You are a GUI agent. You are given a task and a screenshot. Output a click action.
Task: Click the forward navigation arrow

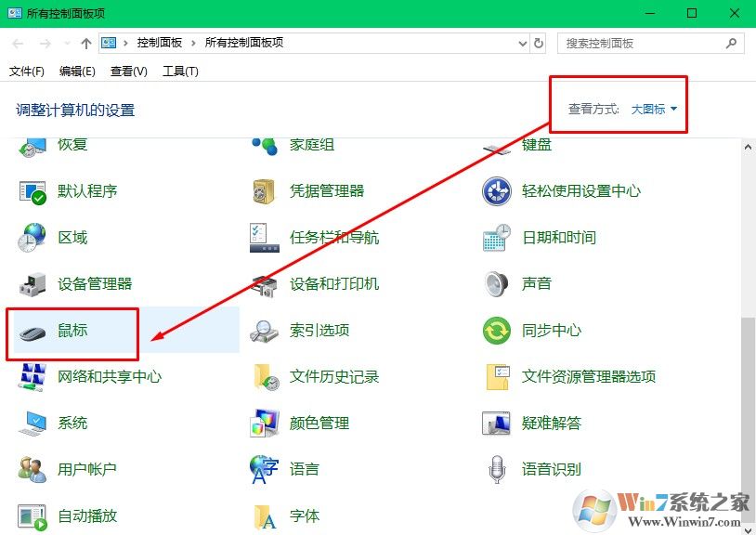[x=46, y=44]
